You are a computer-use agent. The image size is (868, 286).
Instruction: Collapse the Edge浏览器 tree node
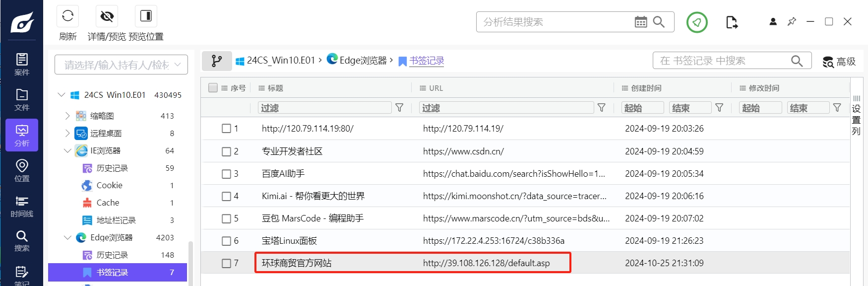68,237
